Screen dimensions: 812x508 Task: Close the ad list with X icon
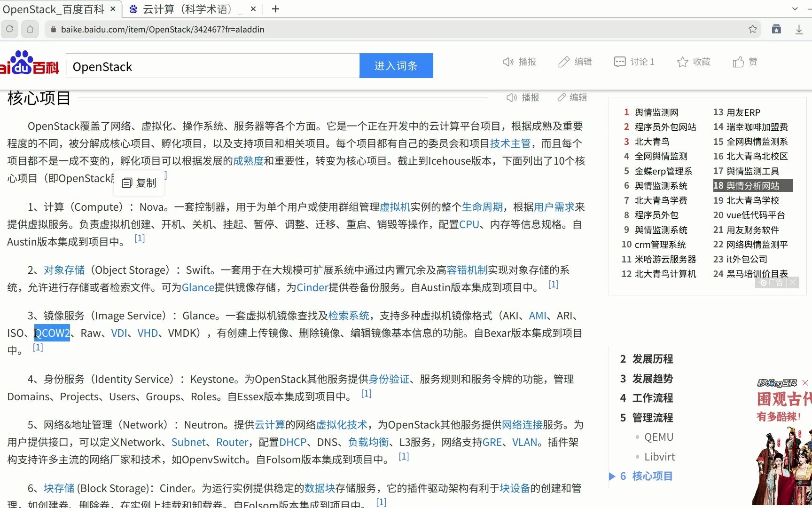793,282
